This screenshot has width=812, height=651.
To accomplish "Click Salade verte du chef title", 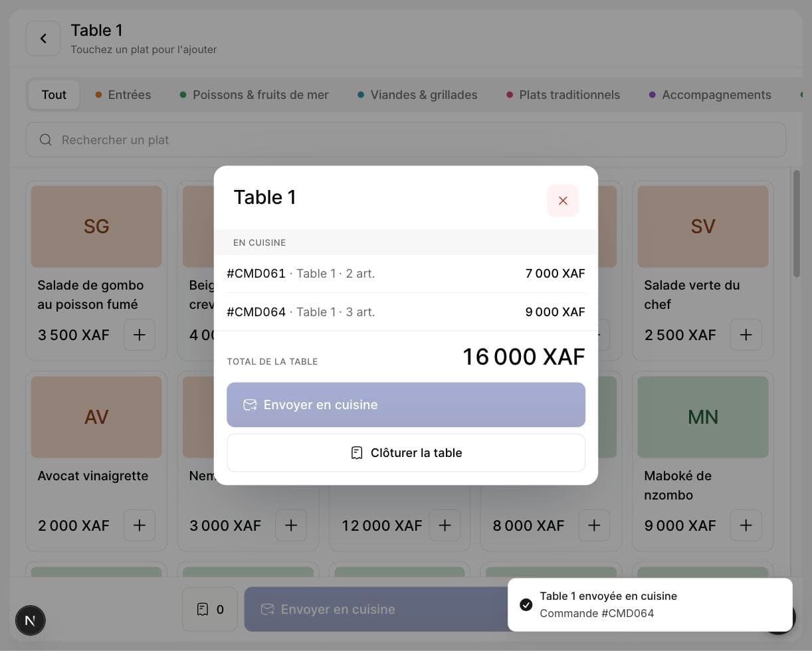I will (692, 295).
